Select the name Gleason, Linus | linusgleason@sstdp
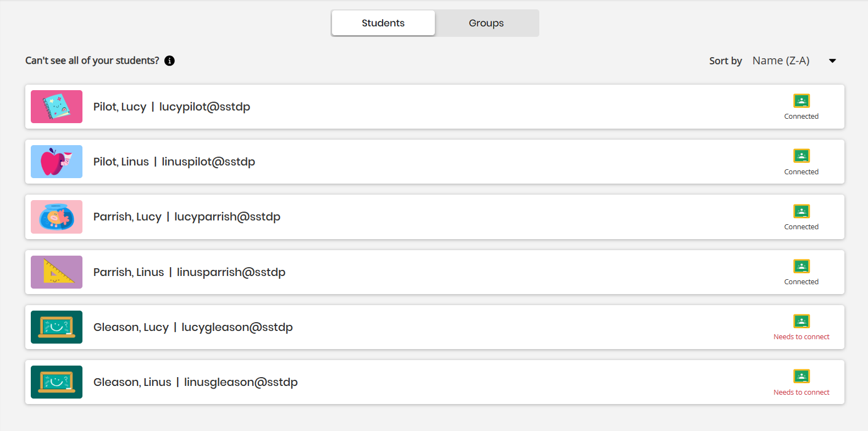 coord(196,382)
